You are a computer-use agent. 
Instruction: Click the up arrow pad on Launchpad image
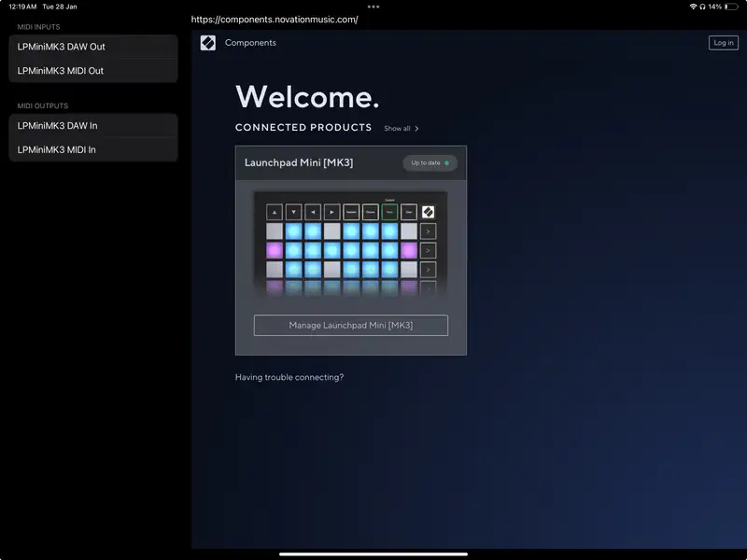pos(275,213)
